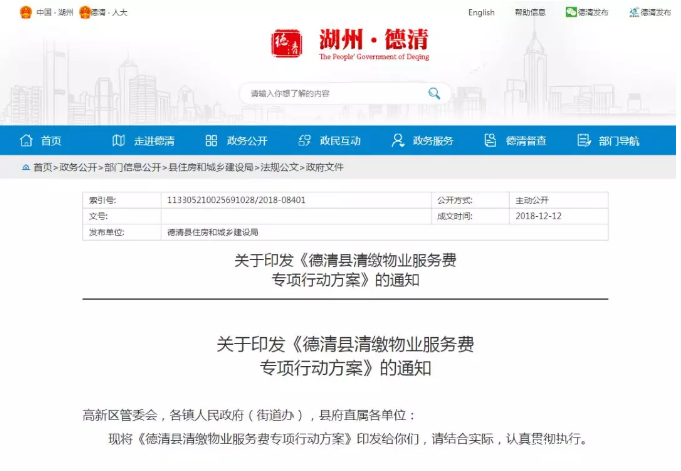Image resolution: width=681 pixels, height=471 pixels.
Task: Click the list icon beside 部门导航
Action: [x=584, y=140]
